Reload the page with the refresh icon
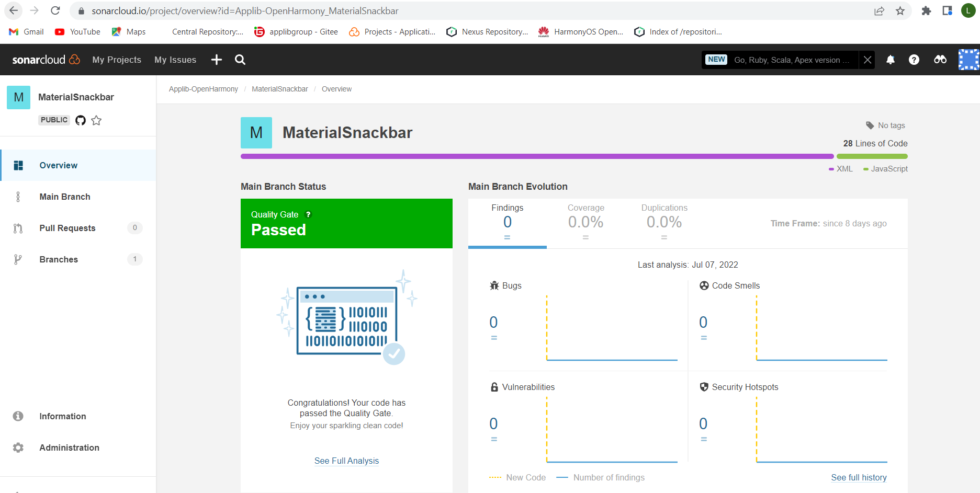The width and height of the screenshot is (980, 493). 55,10
